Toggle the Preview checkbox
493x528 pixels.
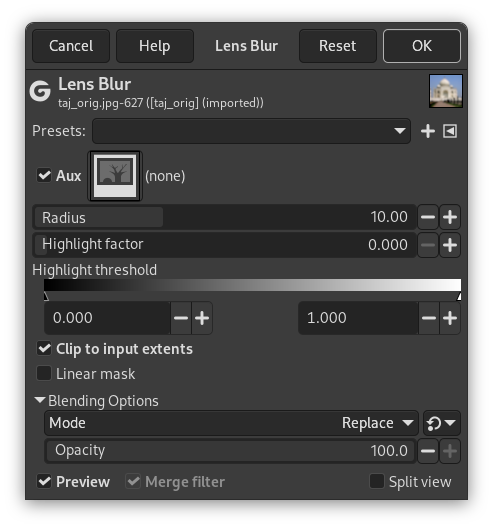tap(44, 481)
